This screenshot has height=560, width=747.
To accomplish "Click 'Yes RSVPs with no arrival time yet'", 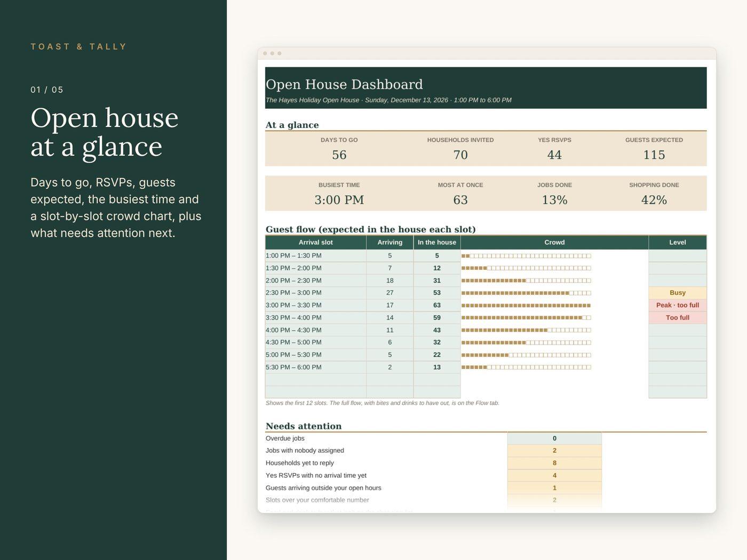I will point(316,476).
